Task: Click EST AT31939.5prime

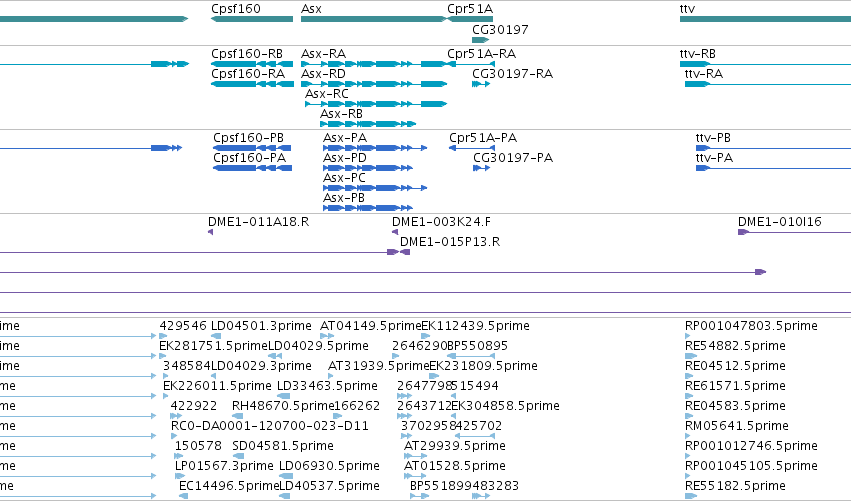Action: pos(379,366)
